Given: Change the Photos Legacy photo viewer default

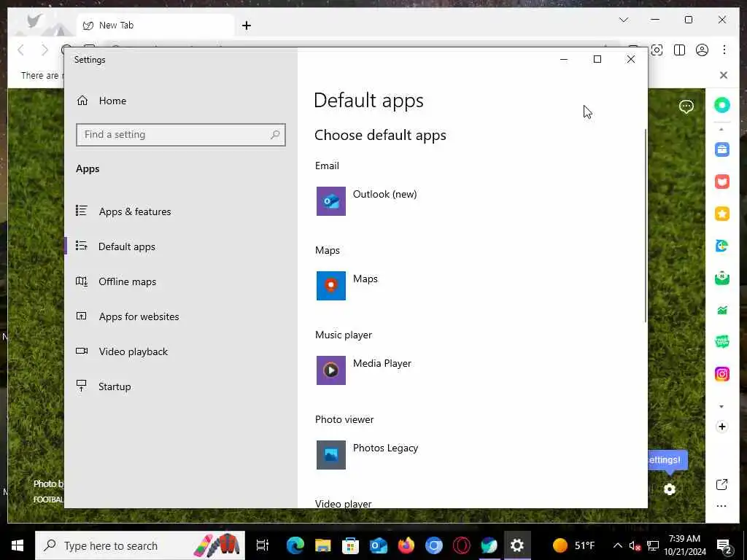Looking at the screenshot, I should coord(368,455).
